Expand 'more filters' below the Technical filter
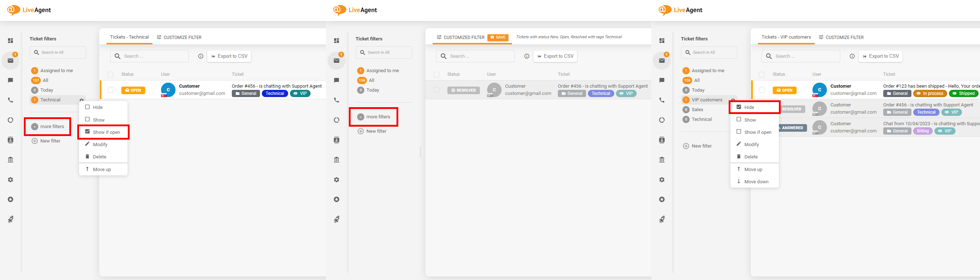980x280 pixels. 48,127
